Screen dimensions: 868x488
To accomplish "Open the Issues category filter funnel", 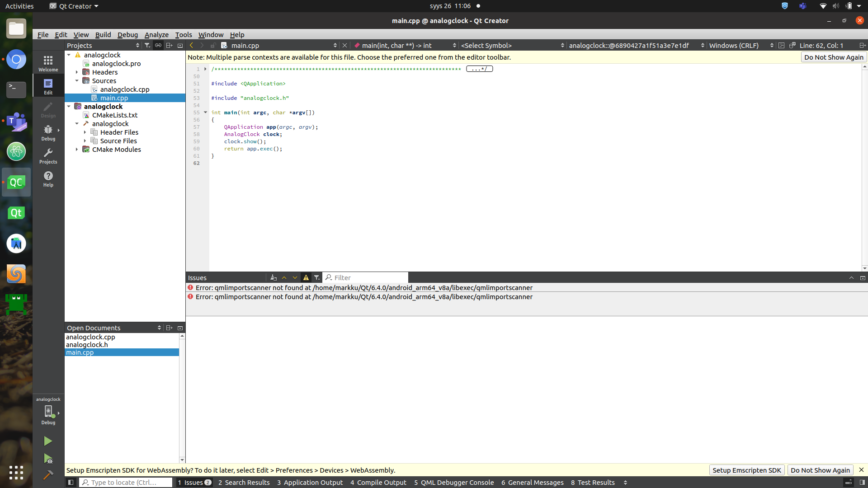I will click(x=317, y=277).
